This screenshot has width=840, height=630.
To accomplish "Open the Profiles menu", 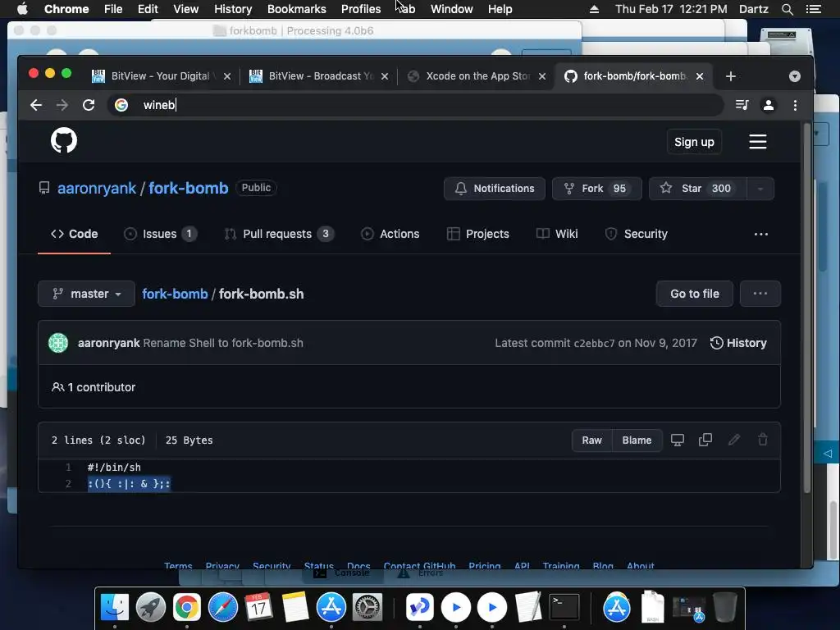I will pyautogui.click(x=361, y=9).
